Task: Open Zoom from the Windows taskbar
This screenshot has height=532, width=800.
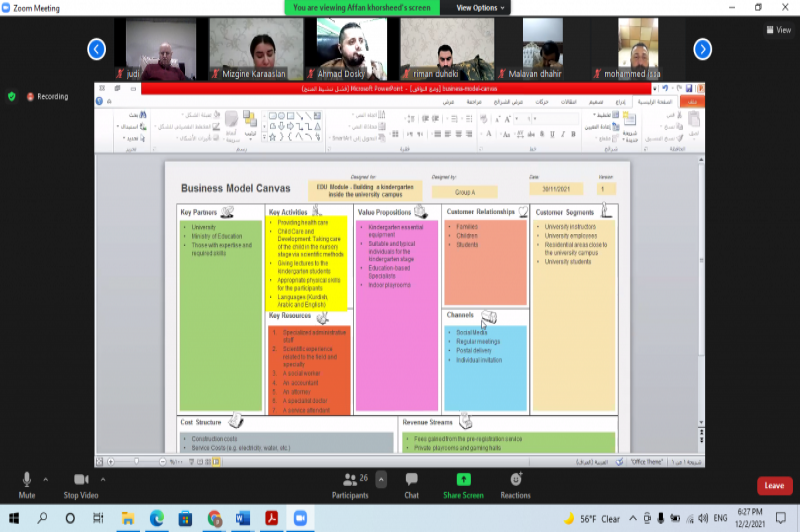Action: 299,518
